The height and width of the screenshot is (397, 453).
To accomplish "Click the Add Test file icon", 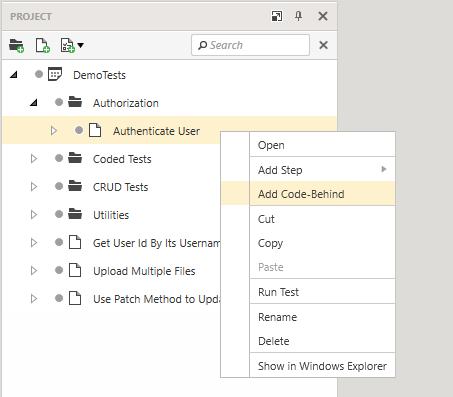I will click(x=42, y=45).
